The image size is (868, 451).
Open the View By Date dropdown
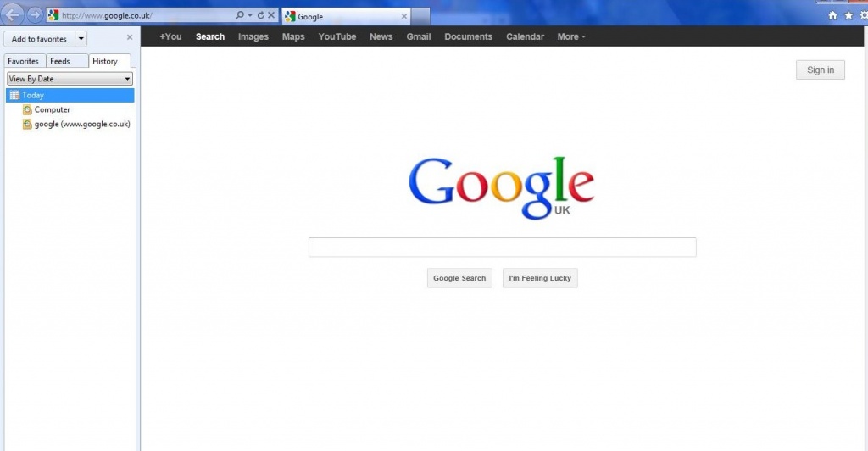[x=70, y=79]
